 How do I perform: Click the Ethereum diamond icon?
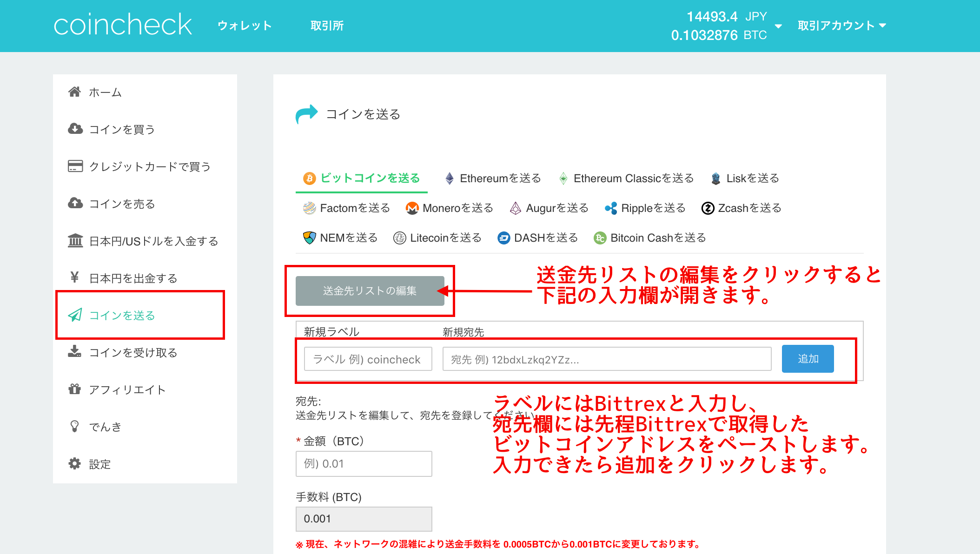click(x=450, y=178)
